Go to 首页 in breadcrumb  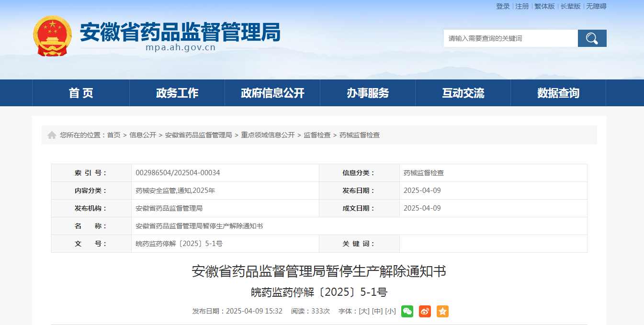pos(113,135)
